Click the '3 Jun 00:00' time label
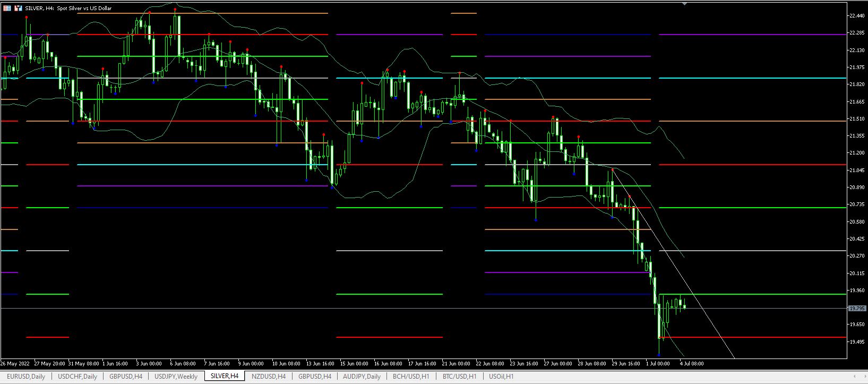Viewport: 868px width, 384px height. [x=149, y=364]
